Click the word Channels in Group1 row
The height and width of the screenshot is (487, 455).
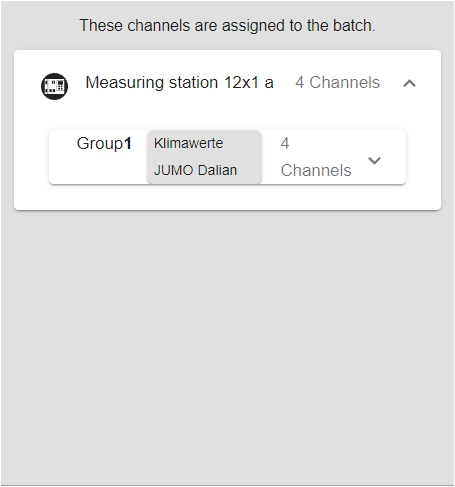[x=316, y=170]
